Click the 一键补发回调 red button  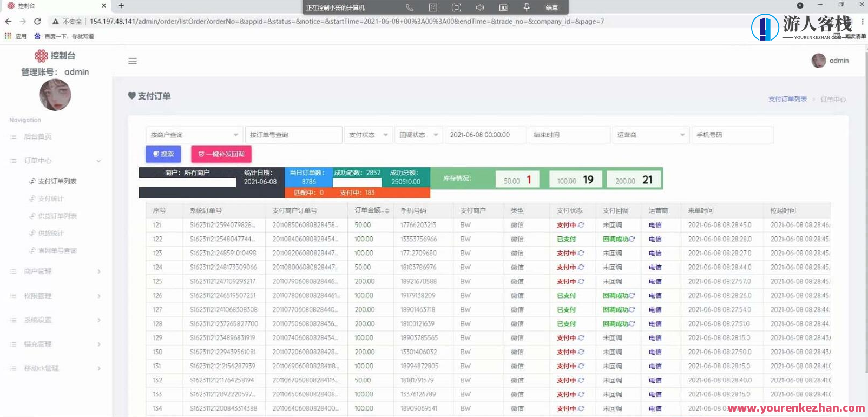pyautogui.click(x=221, y=154)
